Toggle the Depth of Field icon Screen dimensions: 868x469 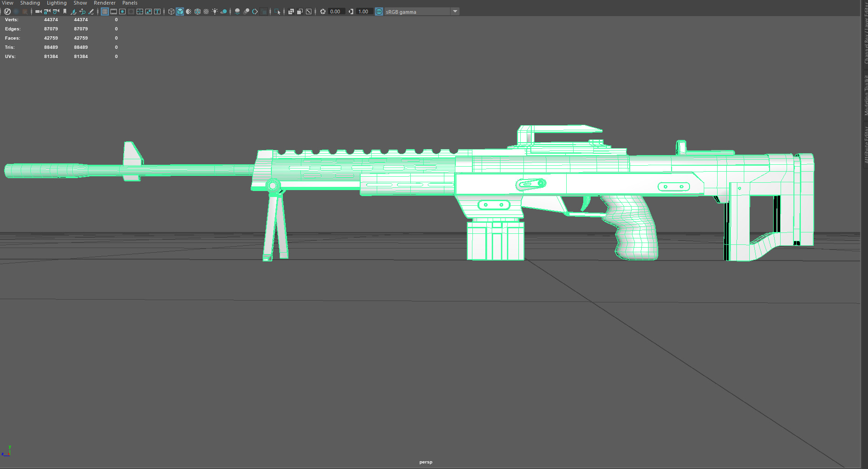coord(264,12)
